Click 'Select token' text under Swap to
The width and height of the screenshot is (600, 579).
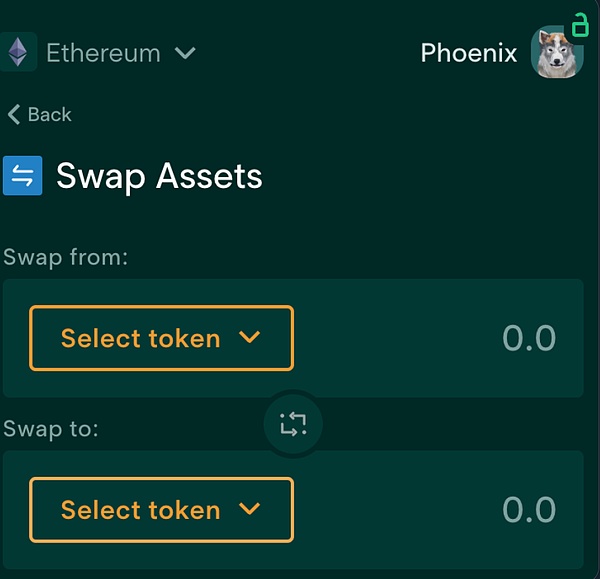tap(140, 510)
